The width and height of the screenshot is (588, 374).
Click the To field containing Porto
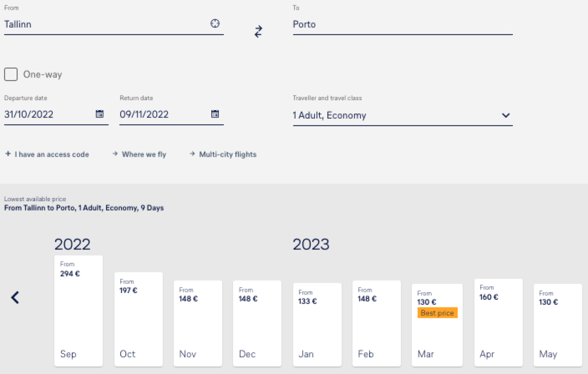(x=402, y=24)
